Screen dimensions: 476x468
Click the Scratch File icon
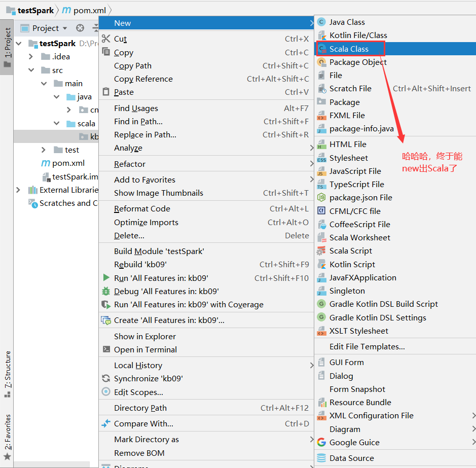(321, 89)
